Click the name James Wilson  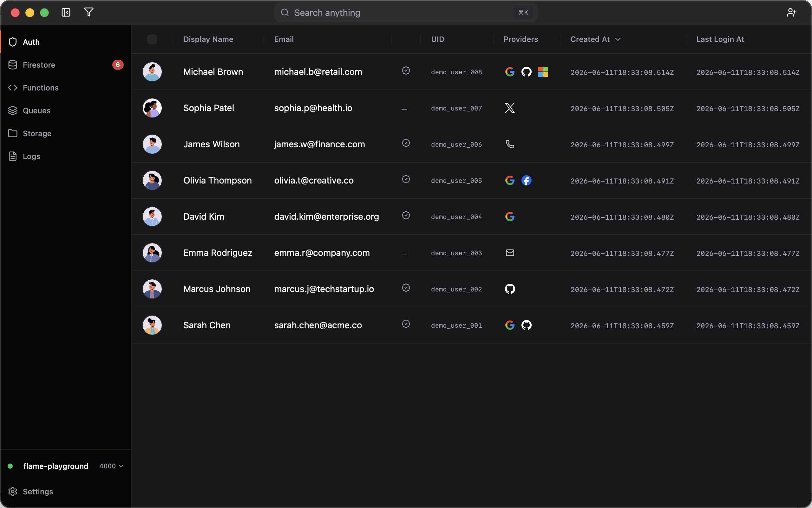[x=211, y=144]
